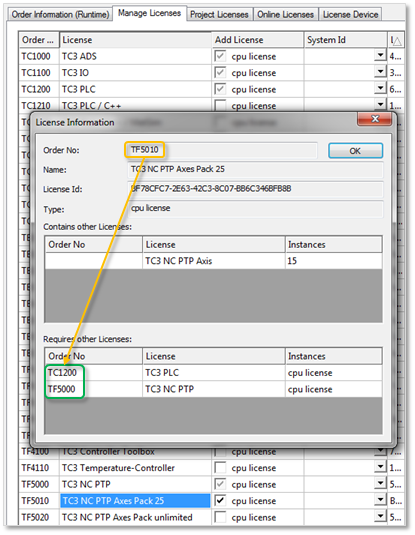Click the License Id field in dialog

[255, 189]
